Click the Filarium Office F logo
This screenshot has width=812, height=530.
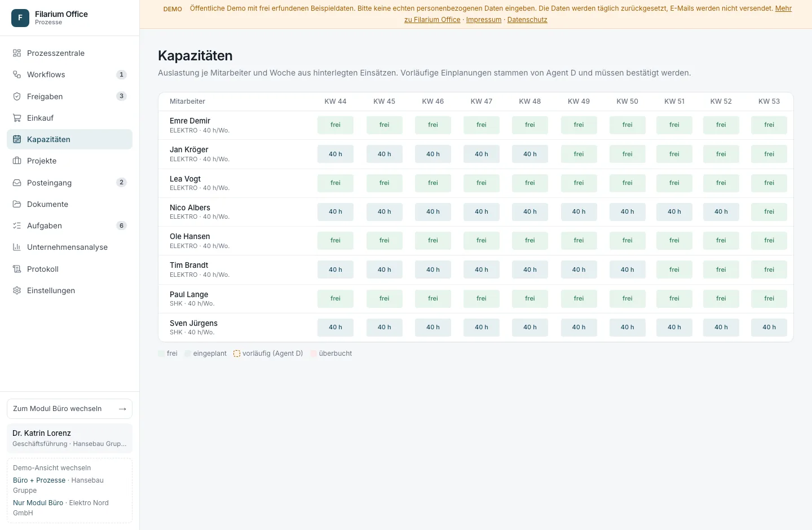(x=20, y=18)
